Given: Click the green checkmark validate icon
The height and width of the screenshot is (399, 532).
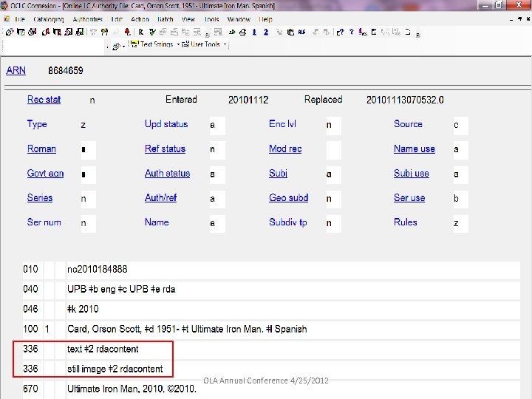Looking at the screenshot, I should pyautogui.click(x=152, y=32).
